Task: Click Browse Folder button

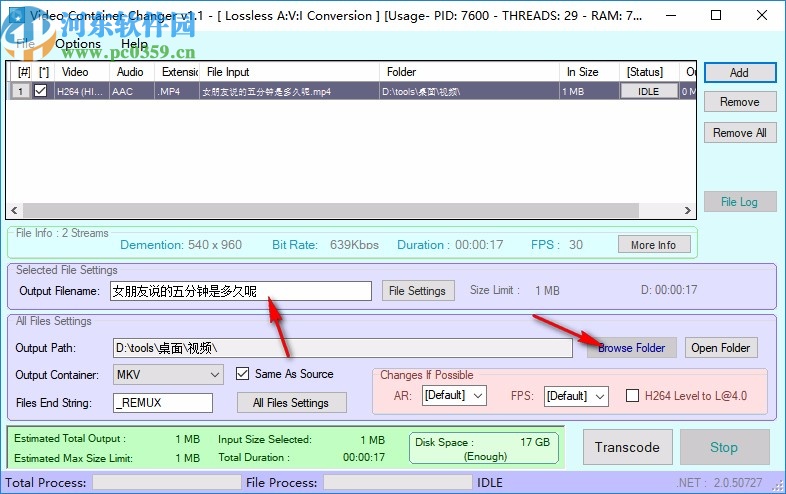Action: click(632, 348)
